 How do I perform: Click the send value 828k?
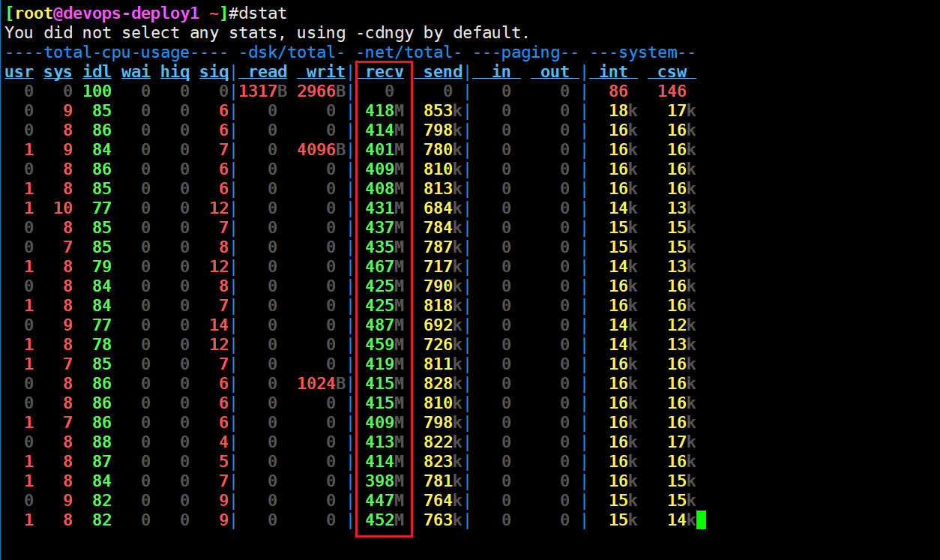tap(444, 384)
